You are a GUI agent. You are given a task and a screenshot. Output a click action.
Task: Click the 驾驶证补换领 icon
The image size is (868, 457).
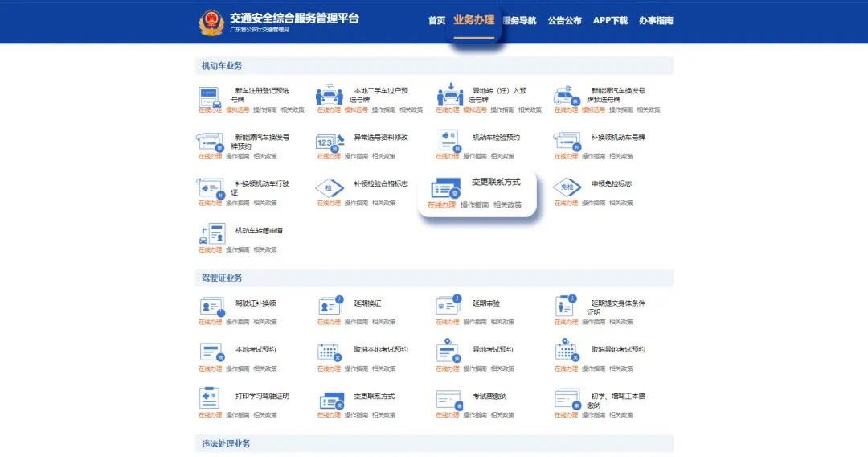212,307
